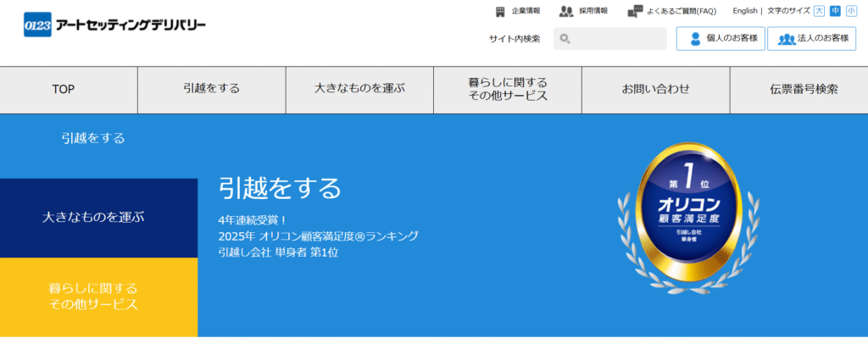Click the 文字のサイズ label
This screenshot has height=360, width=868.
(788, 11)
